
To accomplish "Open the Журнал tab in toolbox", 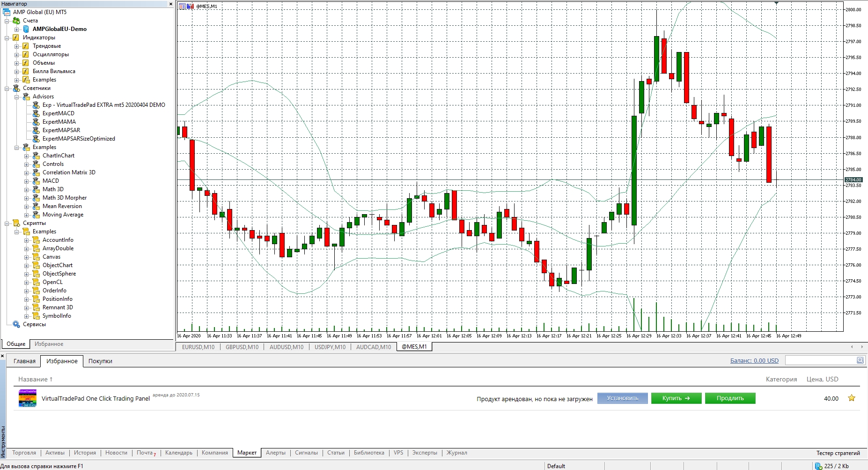I will pyautogui.click(x=457, y=453).
